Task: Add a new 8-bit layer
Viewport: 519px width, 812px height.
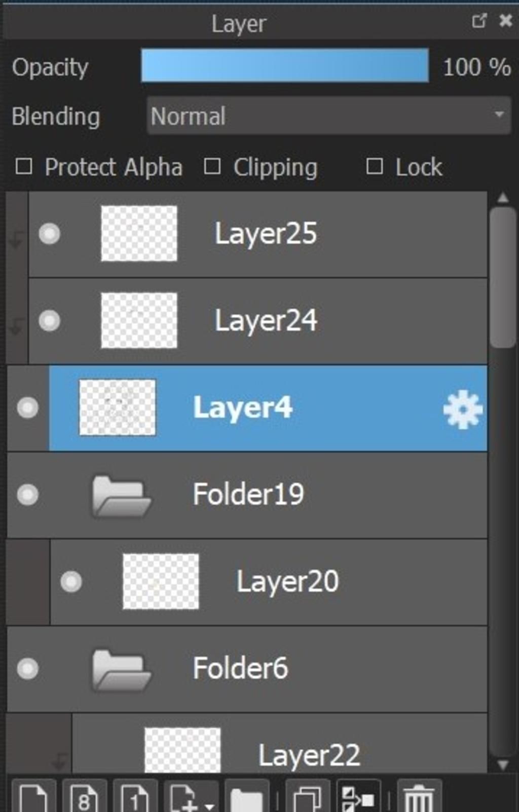Action: point(84,797)
